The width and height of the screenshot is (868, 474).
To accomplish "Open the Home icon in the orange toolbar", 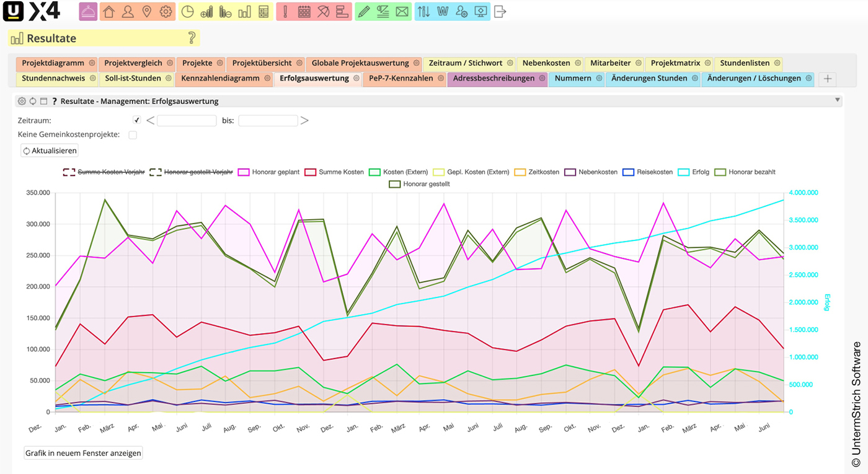I will [x=108, y=11].
